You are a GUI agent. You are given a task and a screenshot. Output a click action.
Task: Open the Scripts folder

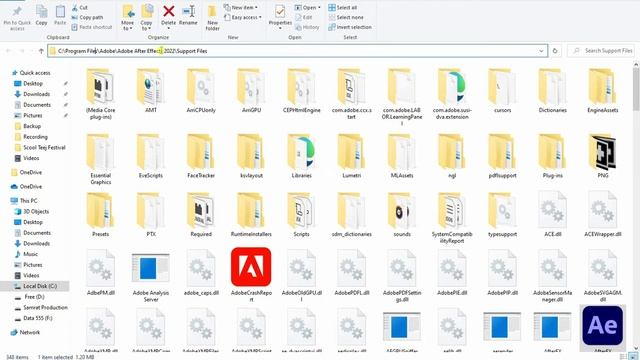pyautogui.click(x=301, y=215)
